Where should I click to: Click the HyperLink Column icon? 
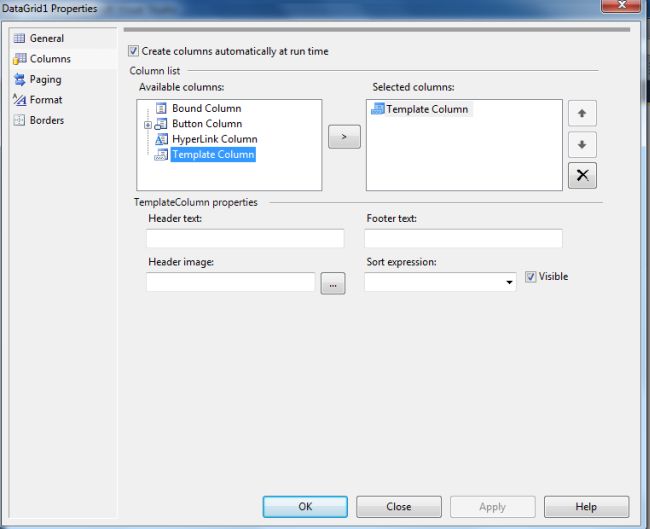[161, 139]
